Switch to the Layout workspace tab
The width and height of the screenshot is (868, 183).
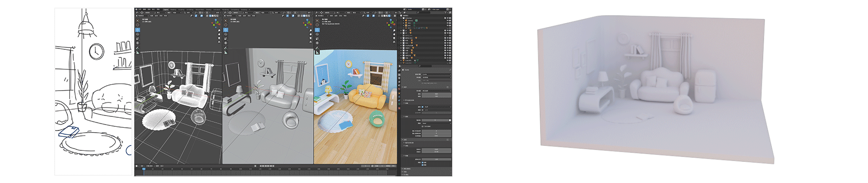(166, 10)
